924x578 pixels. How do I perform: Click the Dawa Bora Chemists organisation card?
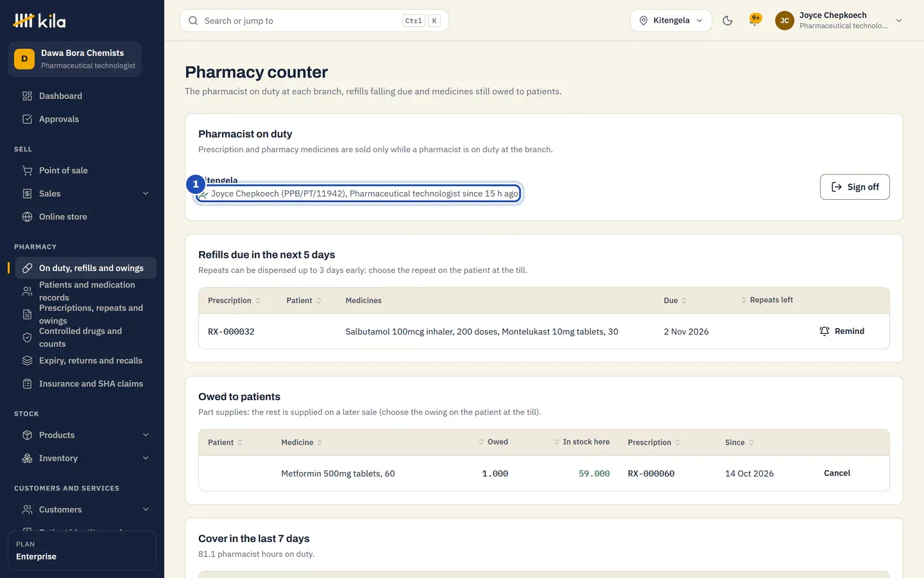click(x=74, y=59)
